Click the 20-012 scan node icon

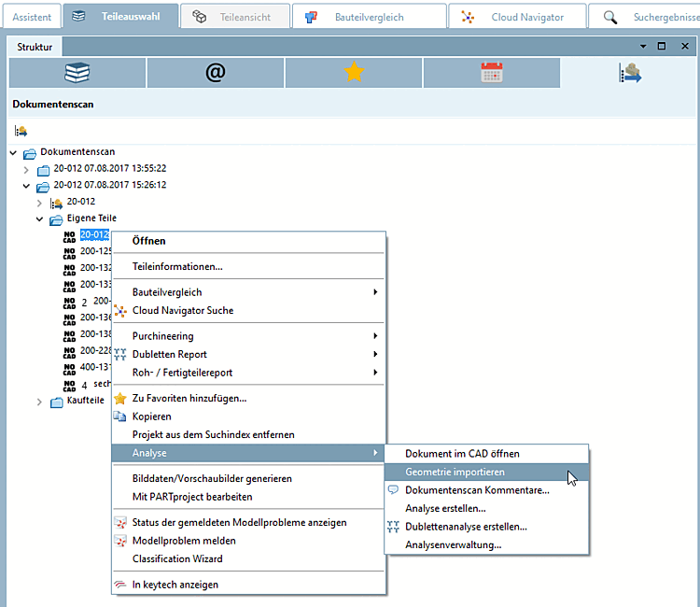click(56, 205)
